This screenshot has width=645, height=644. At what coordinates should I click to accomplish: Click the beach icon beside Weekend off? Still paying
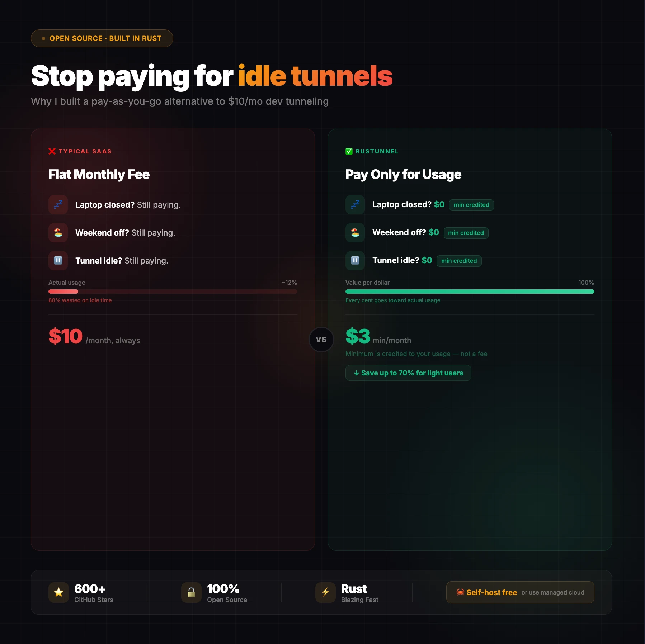(58, 233)
